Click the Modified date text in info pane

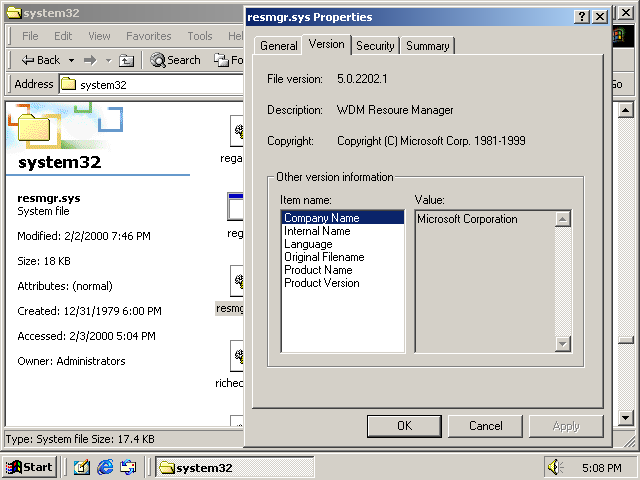point(84,236)
